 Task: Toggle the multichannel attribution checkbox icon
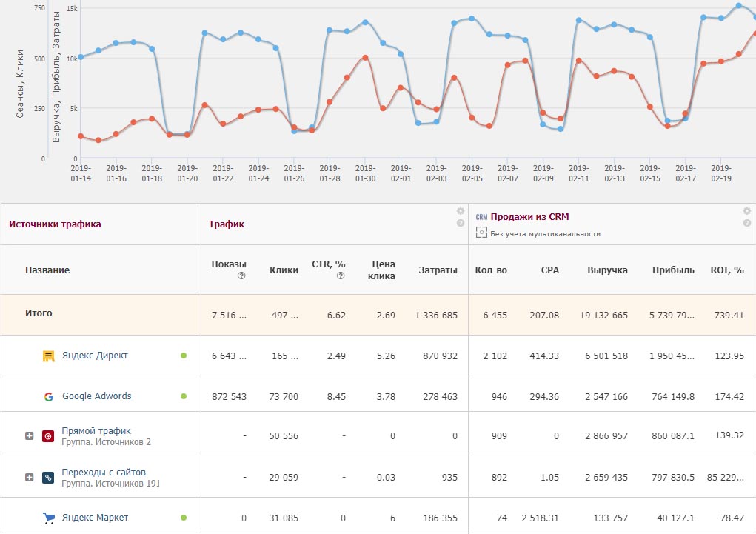[481, 233]
